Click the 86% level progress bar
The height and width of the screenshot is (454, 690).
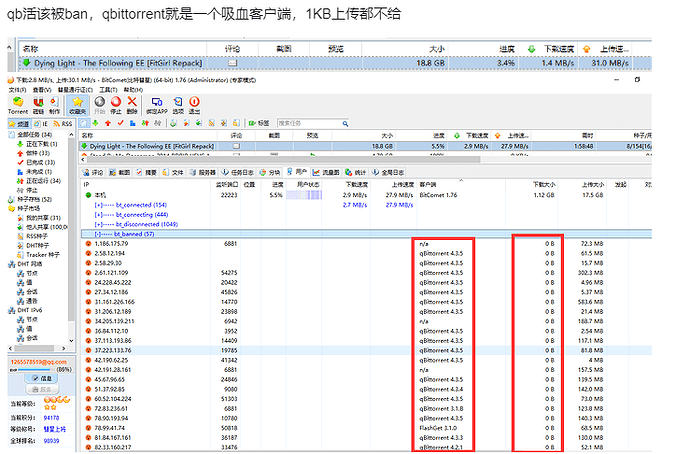[38, 369]
